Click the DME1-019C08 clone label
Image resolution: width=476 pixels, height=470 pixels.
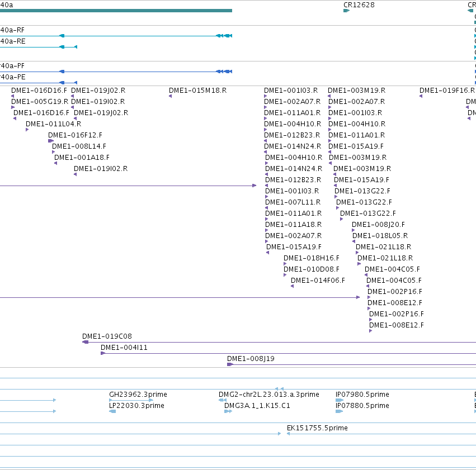click(107, 336)
